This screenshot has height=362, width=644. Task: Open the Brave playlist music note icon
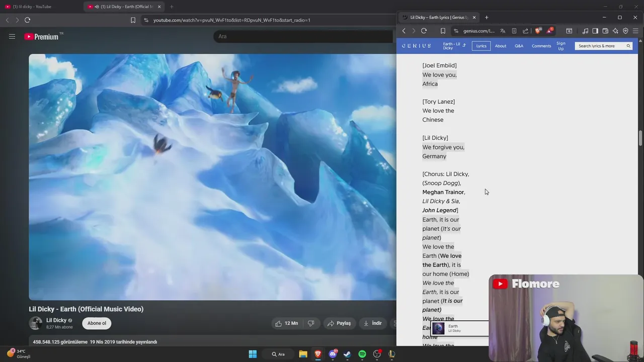pos(585,31)
